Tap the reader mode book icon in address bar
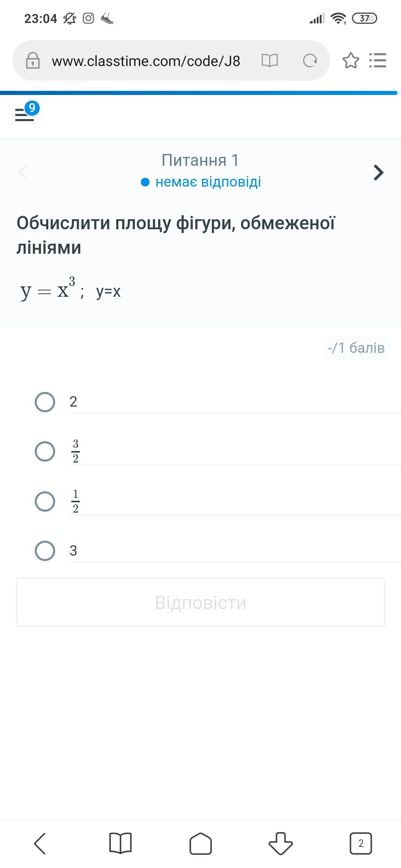This screenshot has width=401, height=868. [270, 60]
